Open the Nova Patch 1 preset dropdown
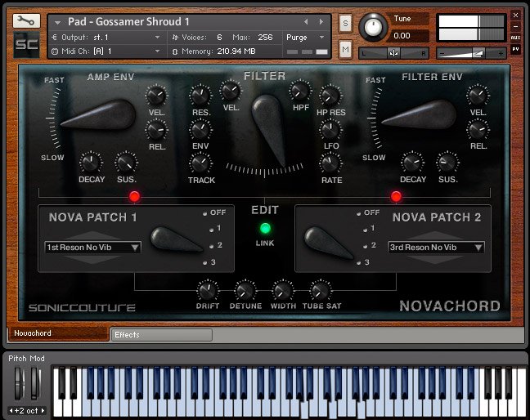This screenshot has width=530, height=420. pyautogui.click(x=92, y=247)
